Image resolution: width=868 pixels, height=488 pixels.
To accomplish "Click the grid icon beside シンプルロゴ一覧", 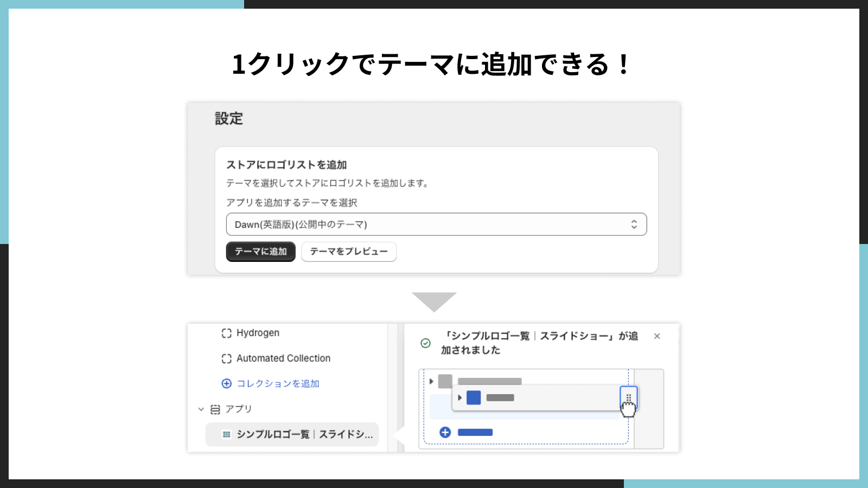I will [x=227, y=434].
